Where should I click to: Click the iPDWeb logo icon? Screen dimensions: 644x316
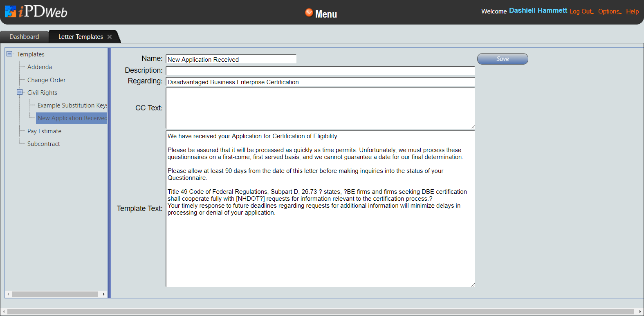click(11, 11)
